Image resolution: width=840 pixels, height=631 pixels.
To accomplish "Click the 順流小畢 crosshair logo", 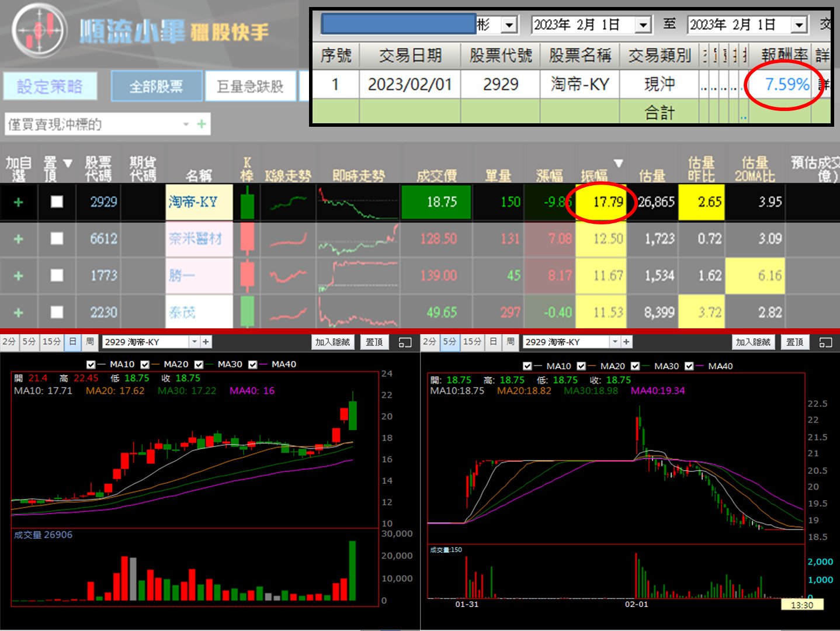I will pyautogui.click(x=38, y=30).
